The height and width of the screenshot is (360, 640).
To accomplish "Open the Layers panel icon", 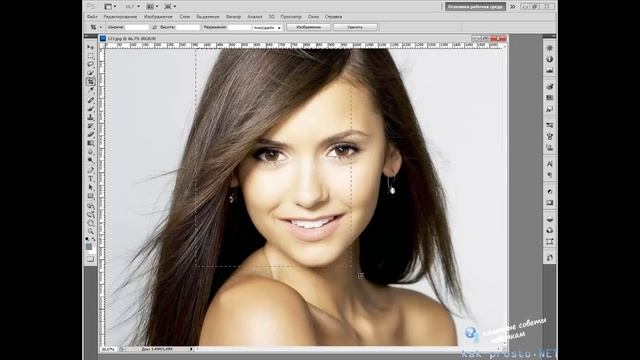I will pyautogui.click(x=550, y=219).
